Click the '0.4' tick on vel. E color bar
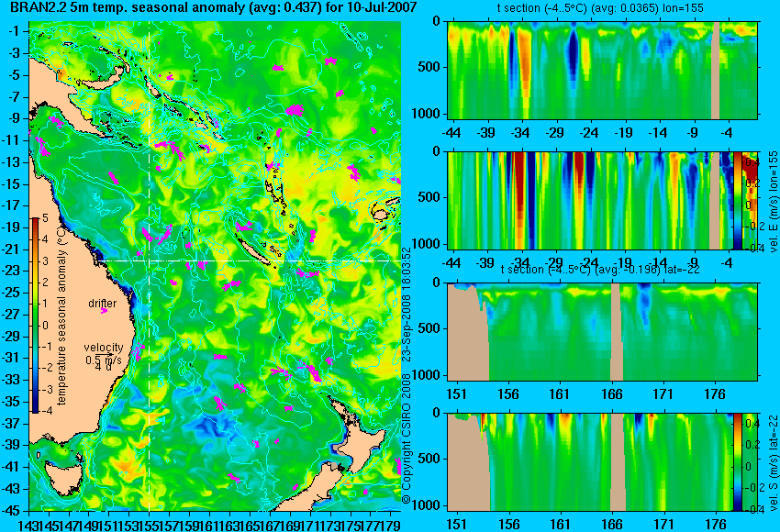This screenshot has height=532, width=780. click(752, 161)
